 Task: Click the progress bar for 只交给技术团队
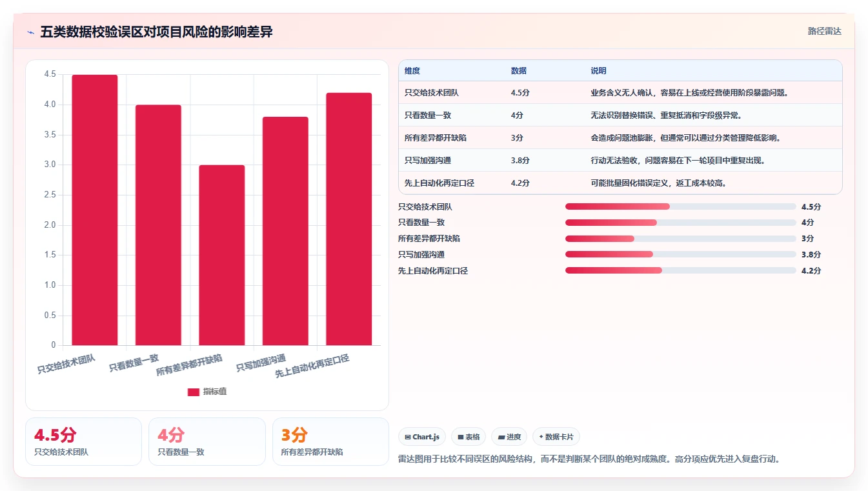[681, 206]
